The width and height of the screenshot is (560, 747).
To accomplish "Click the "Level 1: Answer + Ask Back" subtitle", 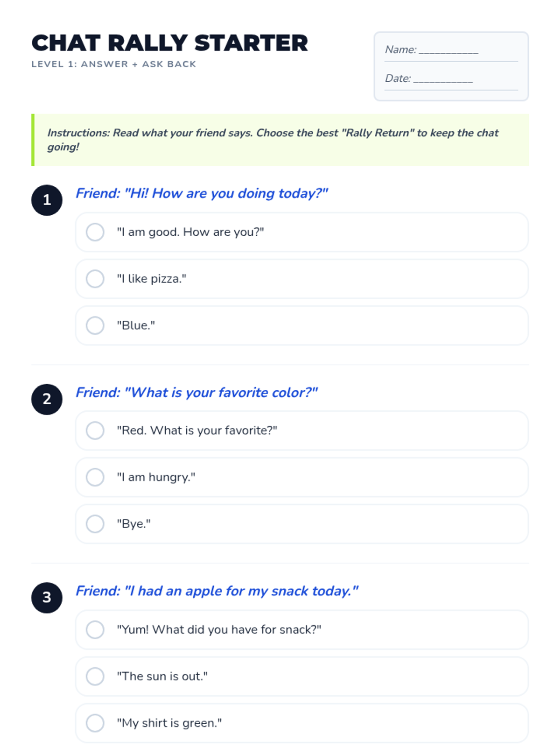I will [x=114, y=64].
